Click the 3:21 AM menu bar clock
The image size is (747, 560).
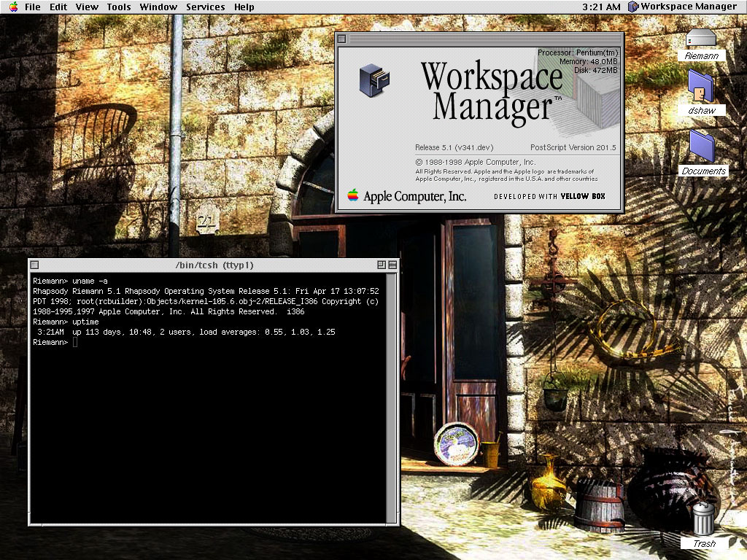pos(601,7)
